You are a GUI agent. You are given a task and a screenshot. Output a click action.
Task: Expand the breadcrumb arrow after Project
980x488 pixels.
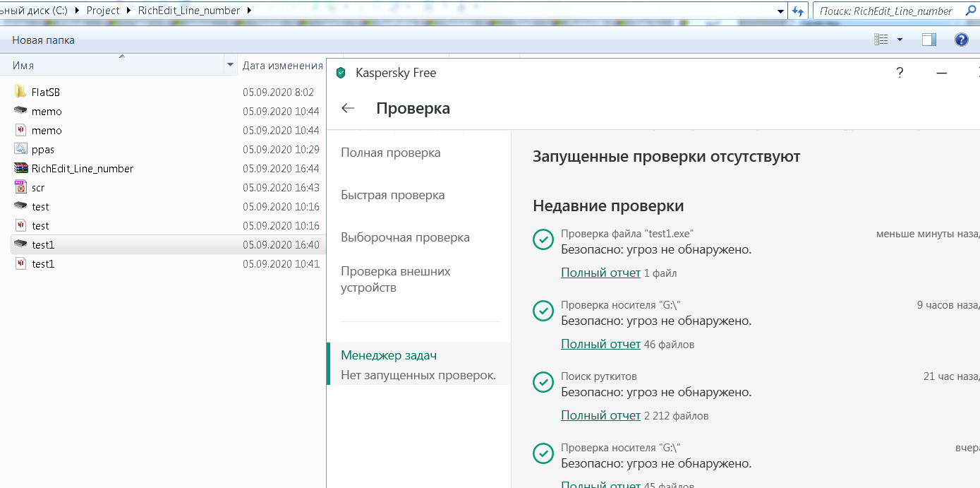click(128, 11)
